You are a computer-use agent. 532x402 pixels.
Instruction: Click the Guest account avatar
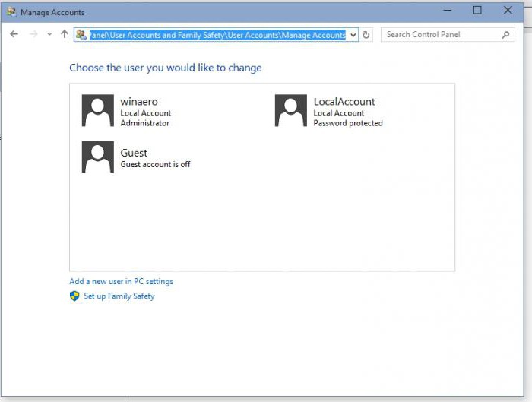[x=97, y=157]
